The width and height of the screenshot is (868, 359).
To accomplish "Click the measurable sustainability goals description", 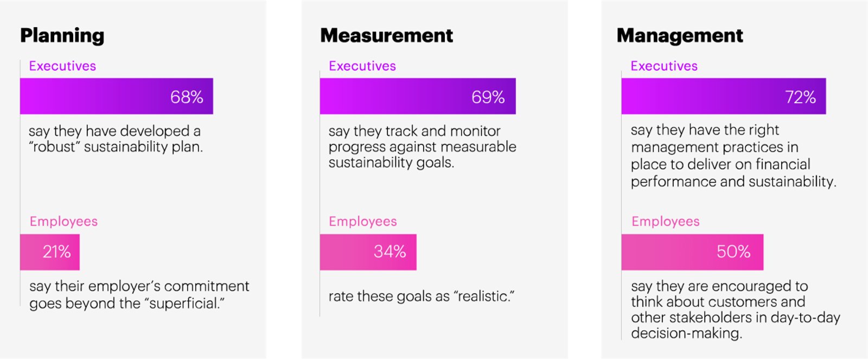I will (x=422, y=147).
